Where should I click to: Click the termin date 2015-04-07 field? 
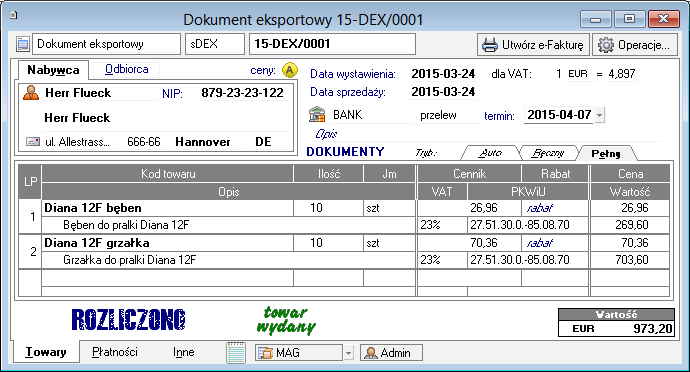pos(559,115)
